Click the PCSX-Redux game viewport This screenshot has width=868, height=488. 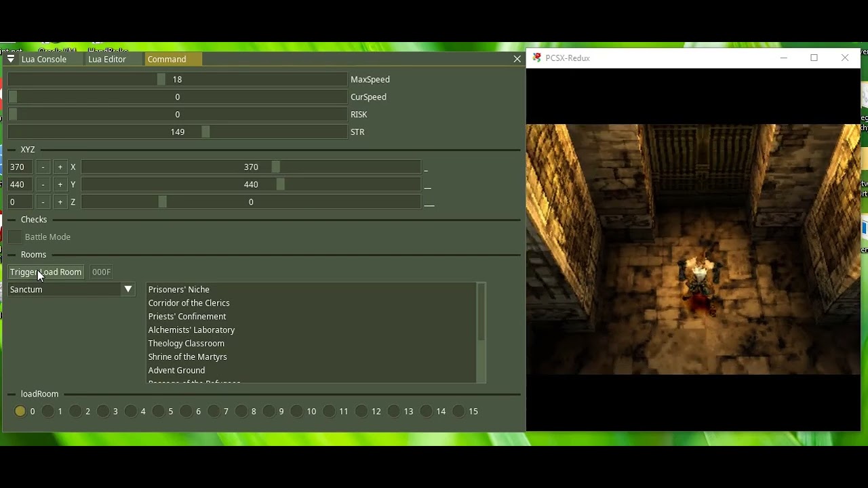(693, 249)
